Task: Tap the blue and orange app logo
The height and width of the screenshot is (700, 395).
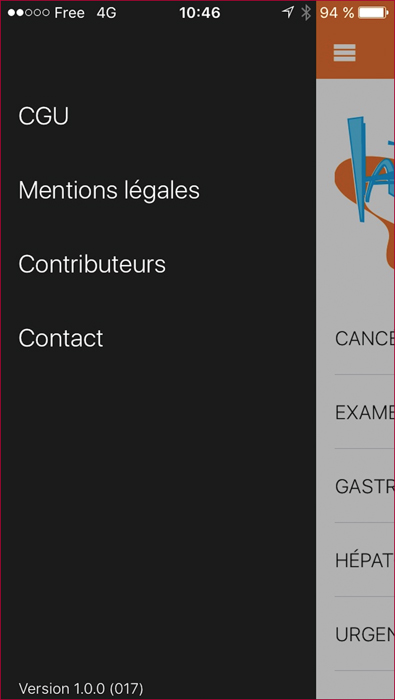Action: pos(365,190)
